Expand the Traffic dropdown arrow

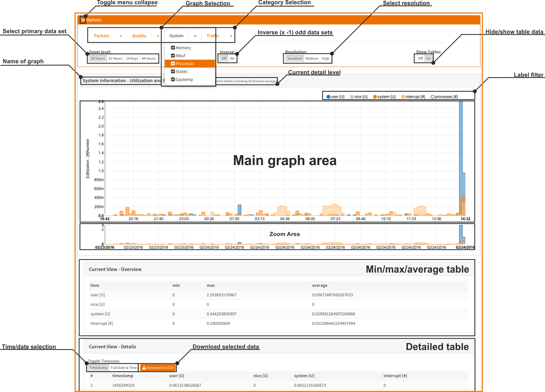click(x=231, y=36)
